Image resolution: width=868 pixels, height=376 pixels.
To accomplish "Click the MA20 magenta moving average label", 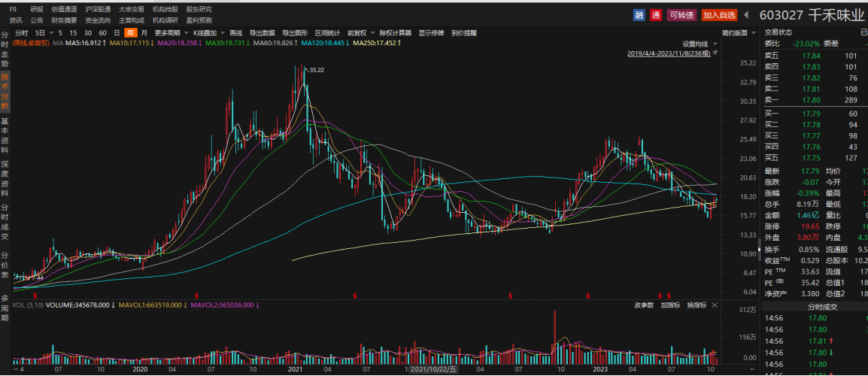I will coord(179,43).
